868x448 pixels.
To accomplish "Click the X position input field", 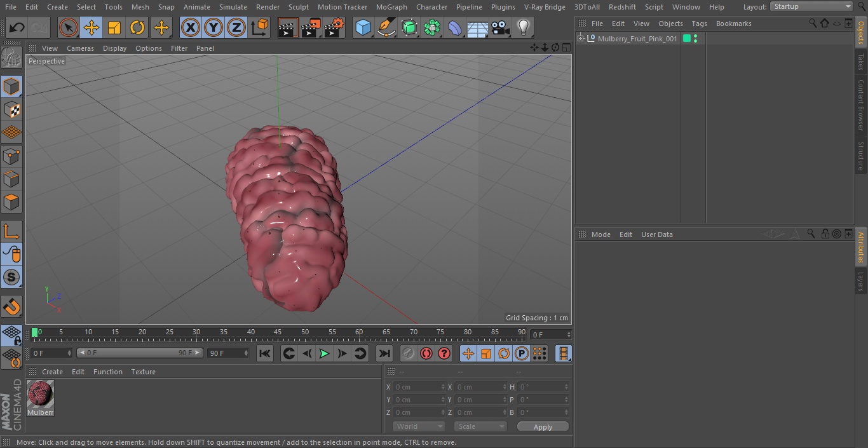I will pyautogui.click(x=419, y=387).
